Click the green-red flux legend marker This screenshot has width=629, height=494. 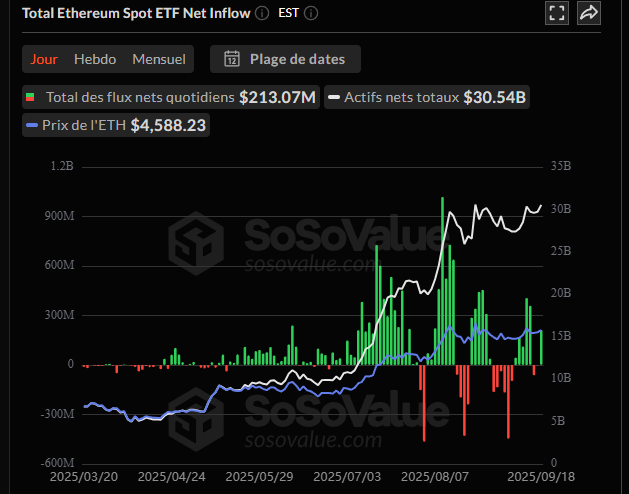tap(31, 98)
